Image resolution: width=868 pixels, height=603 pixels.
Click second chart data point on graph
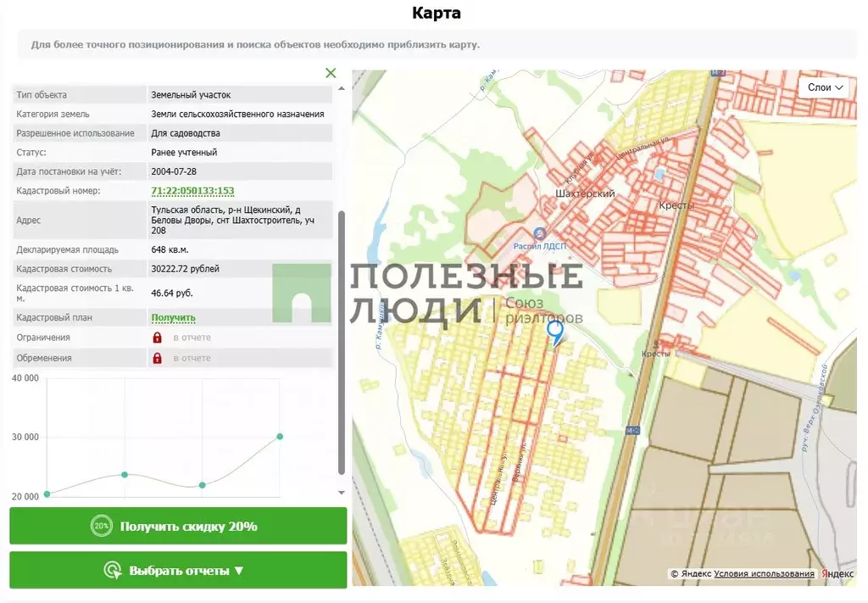[x=125, y=475]
